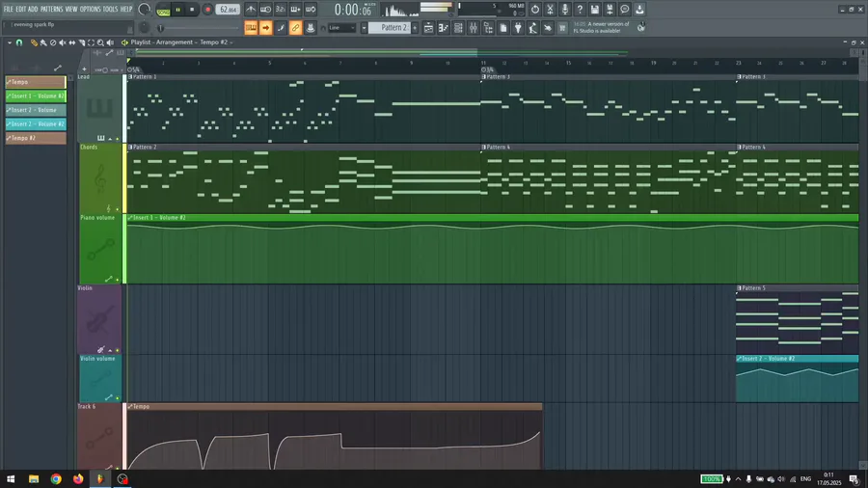The image size is (868, 488).
Task: Toggle the orange link multilink controllers icon
Action: click(x=296, y=28)
